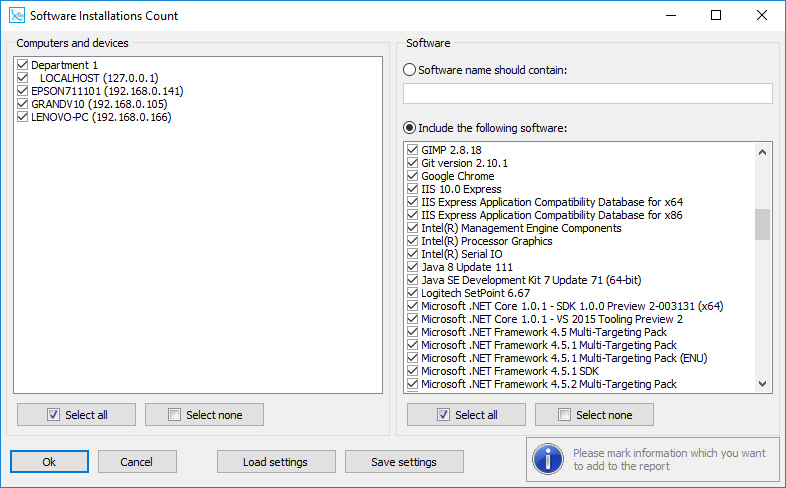Uncheck LOCALHOST (127.0.0.1) device
The width and height of the screenshot is (786, 488).
(x=22, y=78)
